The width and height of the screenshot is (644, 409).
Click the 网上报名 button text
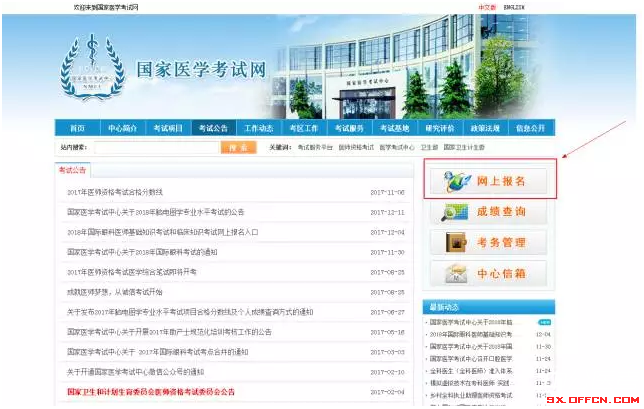point(501,181)
